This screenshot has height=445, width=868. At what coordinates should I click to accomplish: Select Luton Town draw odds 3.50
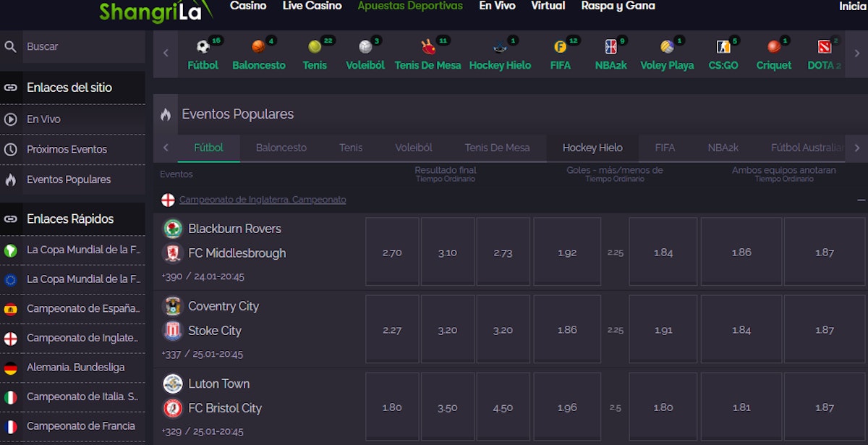(x=447, y=407)
